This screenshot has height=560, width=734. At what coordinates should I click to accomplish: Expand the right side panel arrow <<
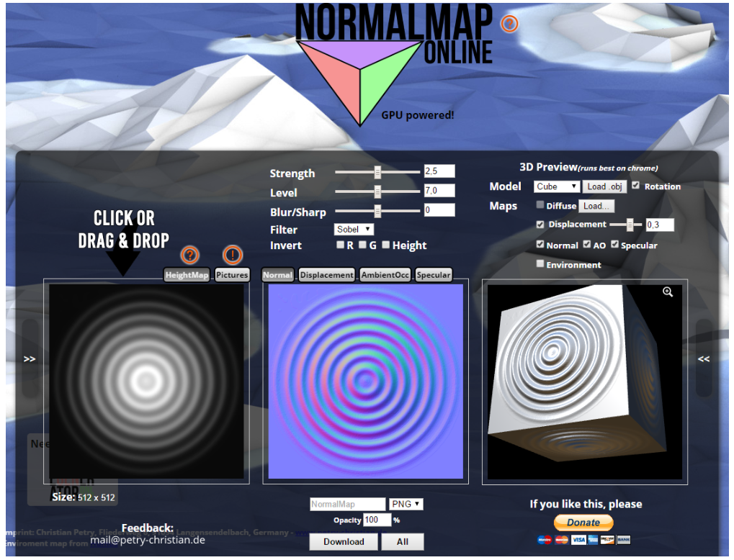point(704,359)
